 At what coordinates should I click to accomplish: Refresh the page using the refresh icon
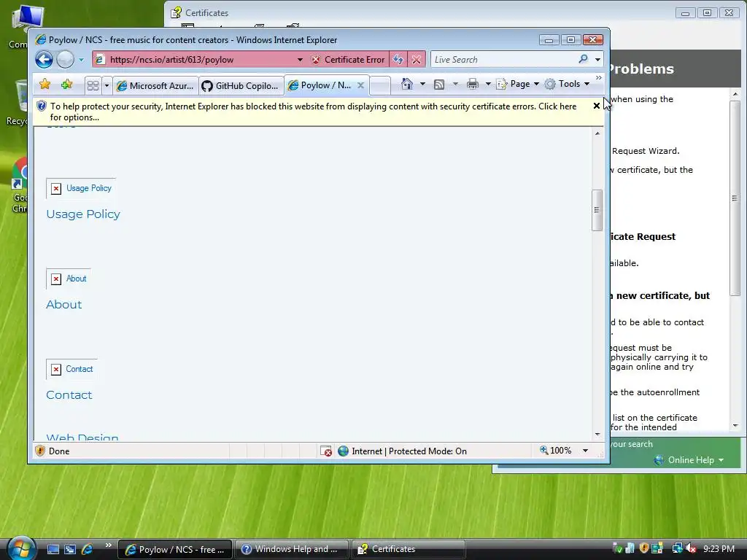398,60
